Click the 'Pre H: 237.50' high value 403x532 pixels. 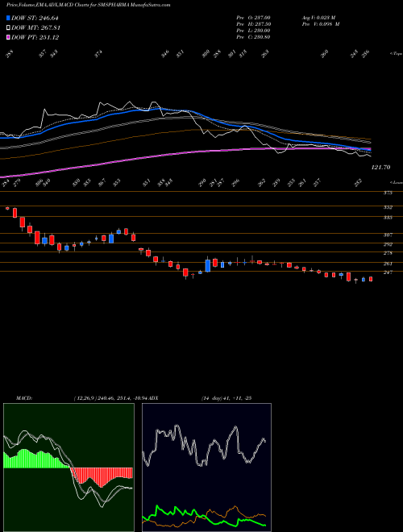tap(253, 24)
